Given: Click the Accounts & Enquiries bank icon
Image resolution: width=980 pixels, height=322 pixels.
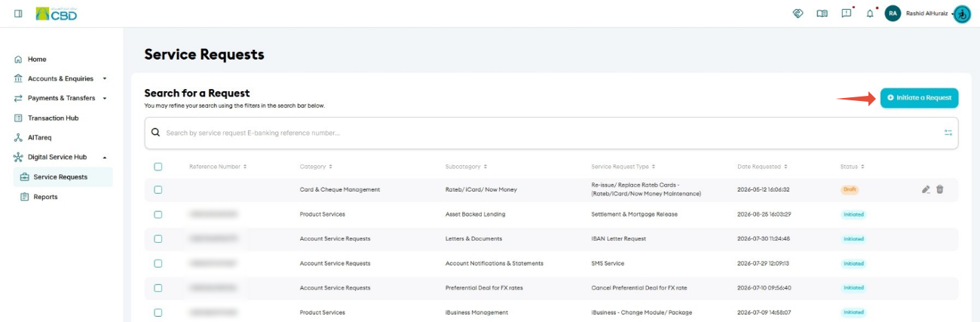Looking at the screenshot, I should 18,78.
